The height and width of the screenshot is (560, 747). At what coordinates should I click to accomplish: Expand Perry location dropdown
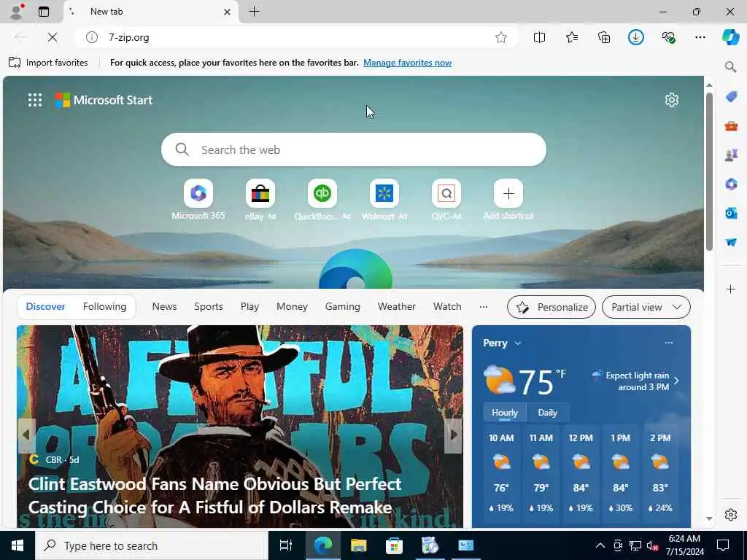pos(502,343)
